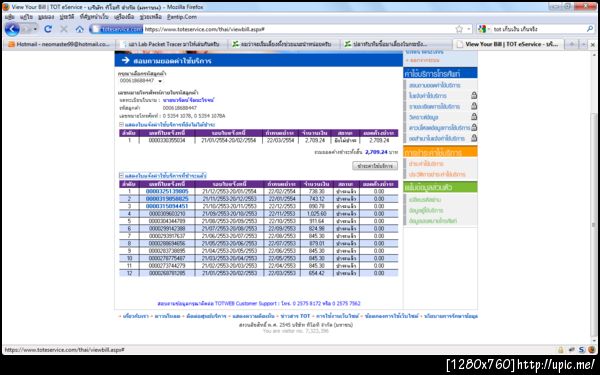Collapse the paid bills section minus box
This screenshot has width=600, height=375.
[121, 176]
